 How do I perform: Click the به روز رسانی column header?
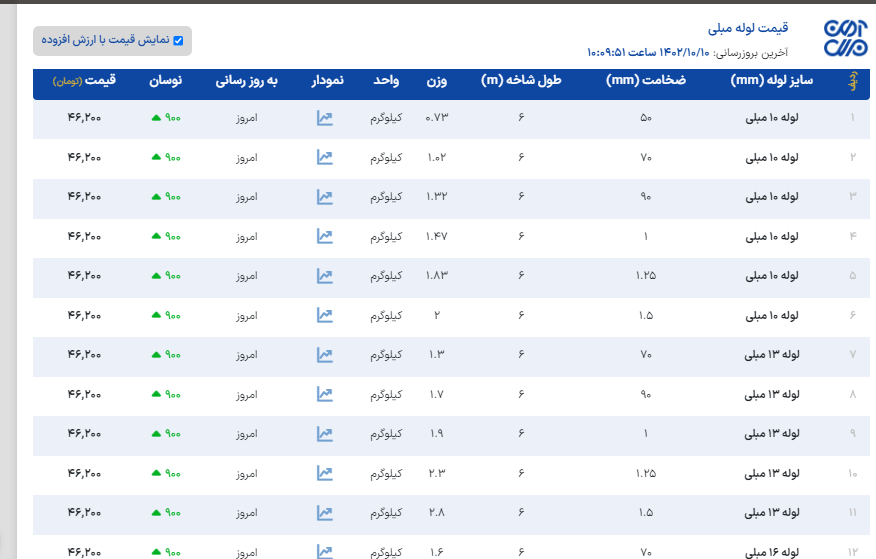246,80
